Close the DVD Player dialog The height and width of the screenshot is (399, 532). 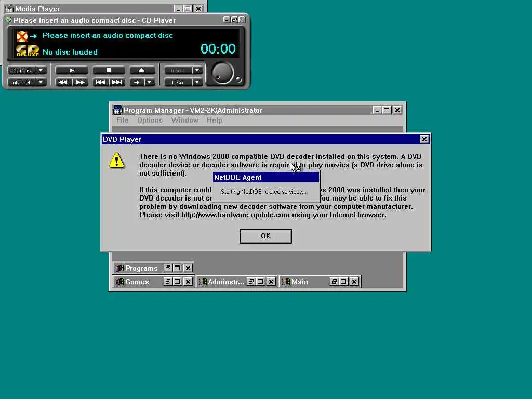tap(424, 139)
